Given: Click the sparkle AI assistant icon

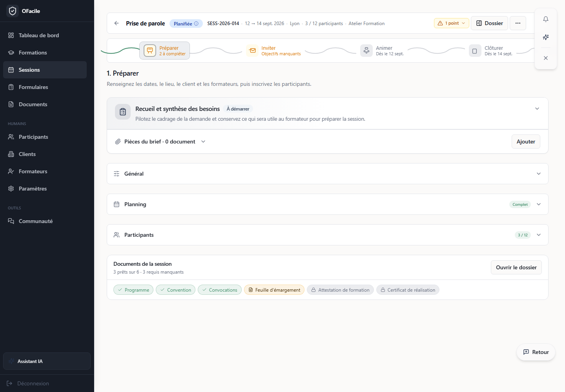Looking at the screenshot, I should coord(546,37).
